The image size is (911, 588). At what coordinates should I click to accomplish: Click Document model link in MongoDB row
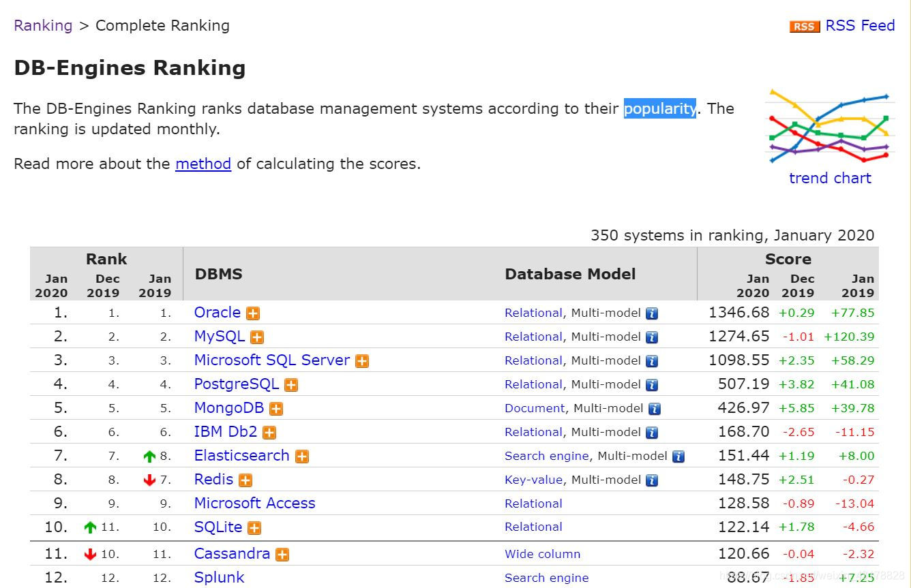click(x=535, y=408)
